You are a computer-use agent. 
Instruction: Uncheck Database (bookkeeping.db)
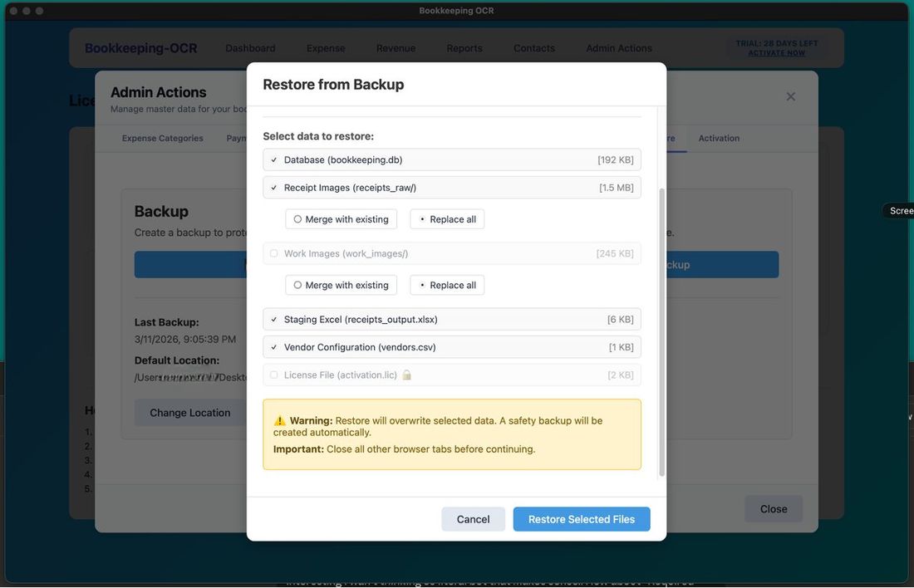pos(273,159)
